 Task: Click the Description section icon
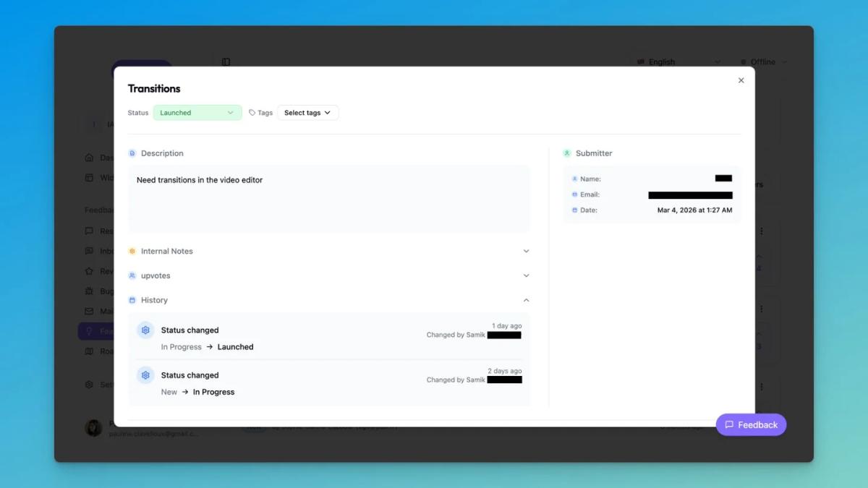(x=132, y=153)
